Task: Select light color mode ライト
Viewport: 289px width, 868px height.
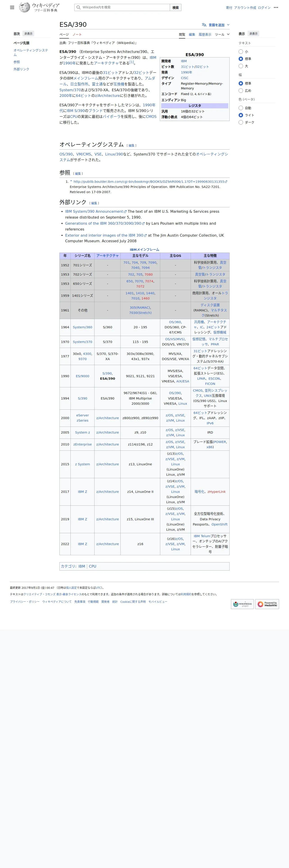Action: click(241, 115)
